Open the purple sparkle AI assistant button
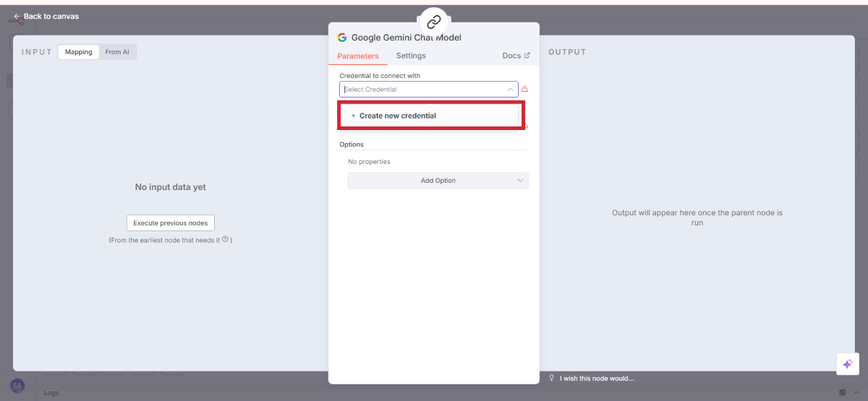The width and height of the screenshot is (868, 401). tap(847, 364)
